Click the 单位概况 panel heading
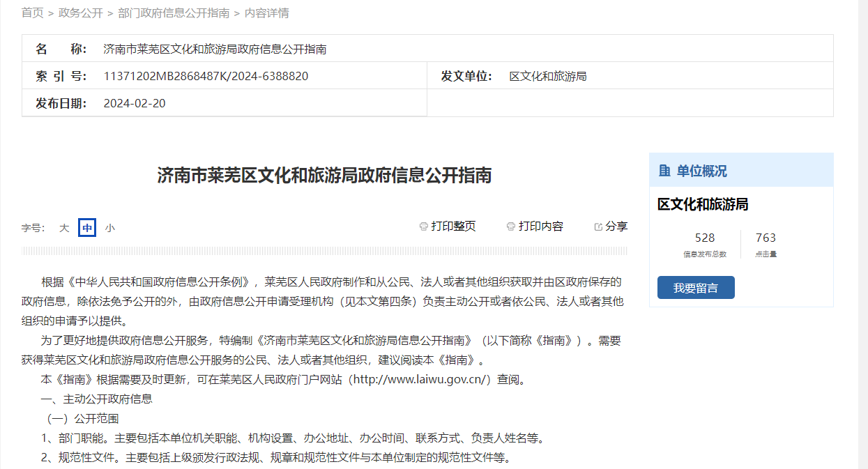The width and height of the screenshot is (868, 469). click(701, 171)
